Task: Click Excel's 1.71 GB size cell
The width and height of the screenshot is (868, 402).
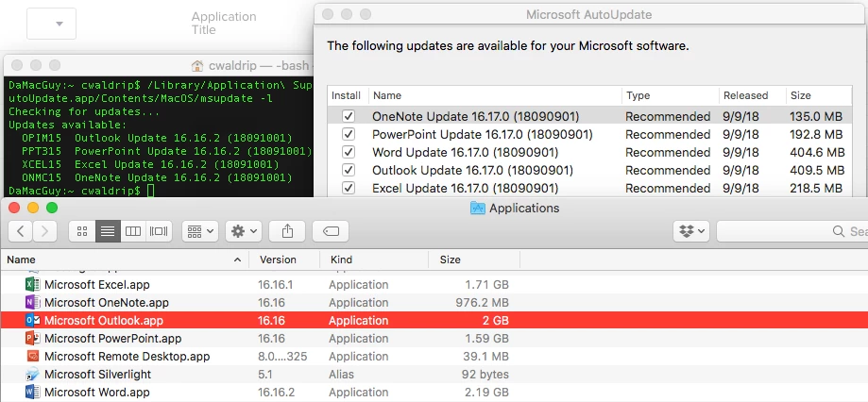Action: (486, 285)
